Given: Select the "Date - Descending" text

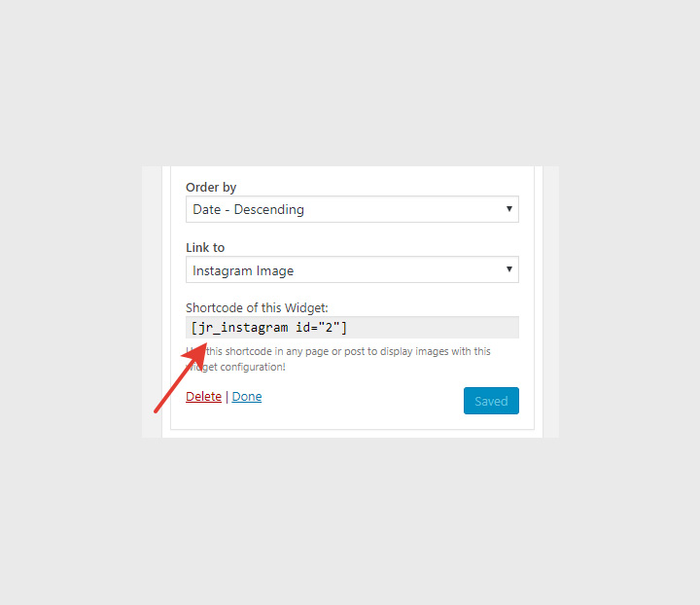Looking at the screenshot, I should pyautogui.click(x=248, y=209).
